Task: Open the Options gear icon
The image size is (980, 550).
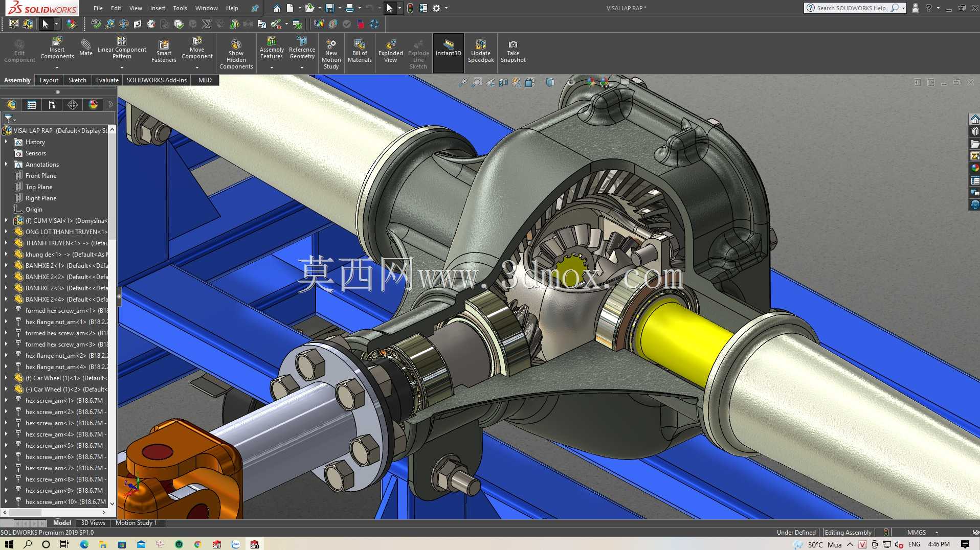Action: click(436, 8)
